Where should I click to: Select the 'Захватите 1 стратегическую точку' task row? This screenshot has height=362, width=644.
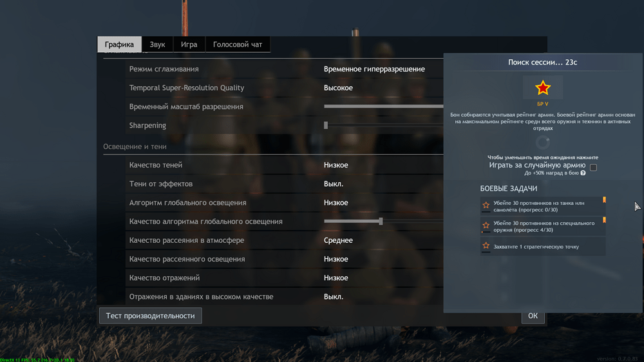(x=542, y=247)
